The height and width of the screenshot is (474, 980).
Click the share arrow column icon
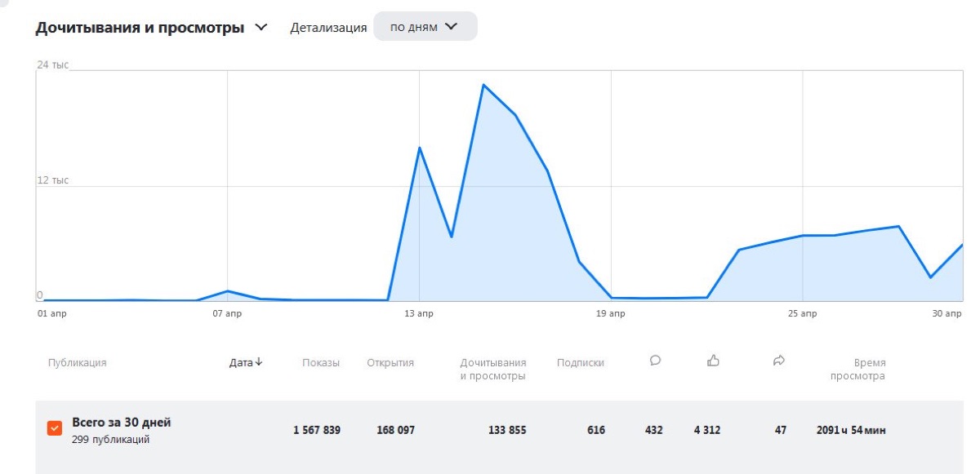(x=778, y=360)
